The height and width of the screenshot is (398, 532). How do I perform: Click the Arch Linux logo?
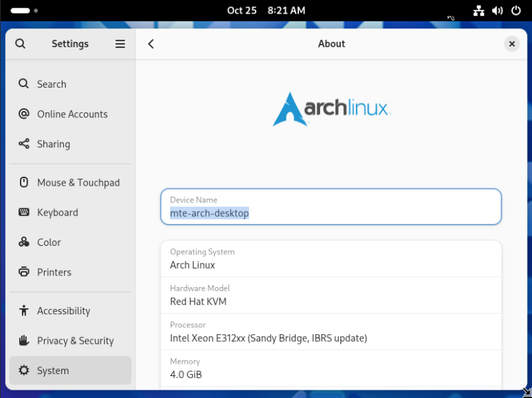click(332, 109)
